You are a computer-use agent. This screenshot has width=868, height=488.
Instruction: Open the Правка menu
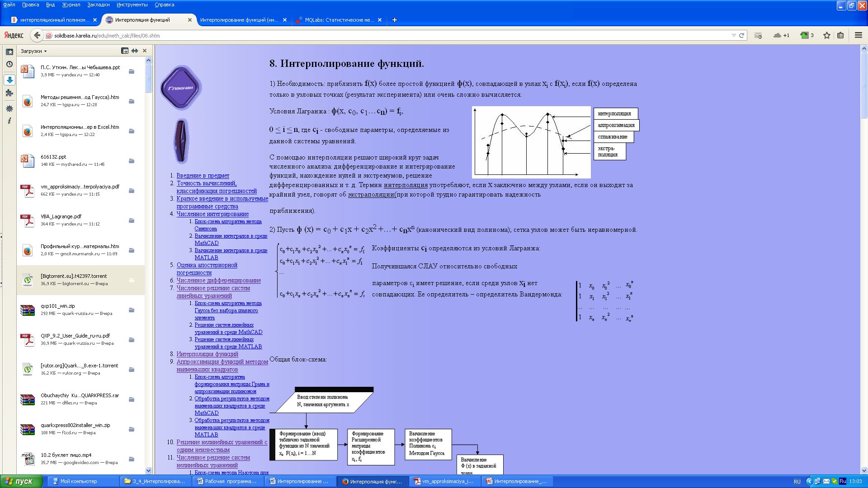click(31, 5)
